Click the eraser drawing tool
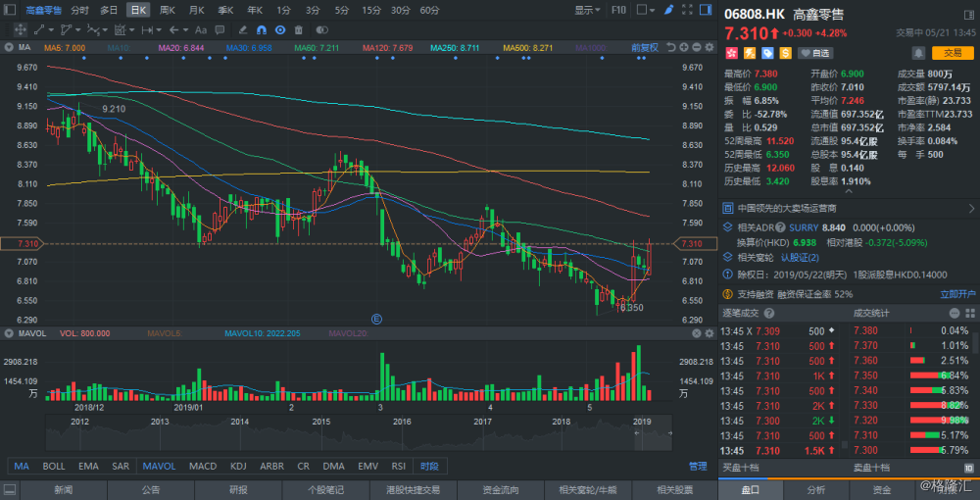This screenshot has width=980, height=500. coord(243,29)
